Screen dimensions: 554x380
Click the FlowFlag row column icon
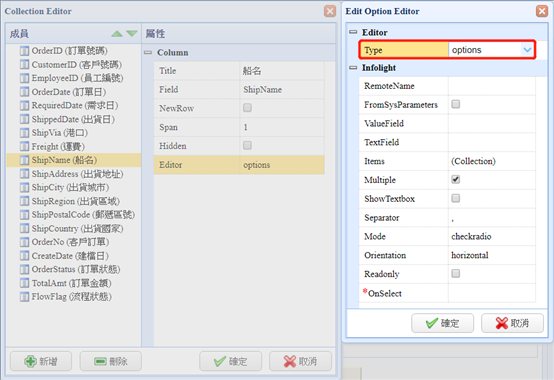[x=24, y=297]
